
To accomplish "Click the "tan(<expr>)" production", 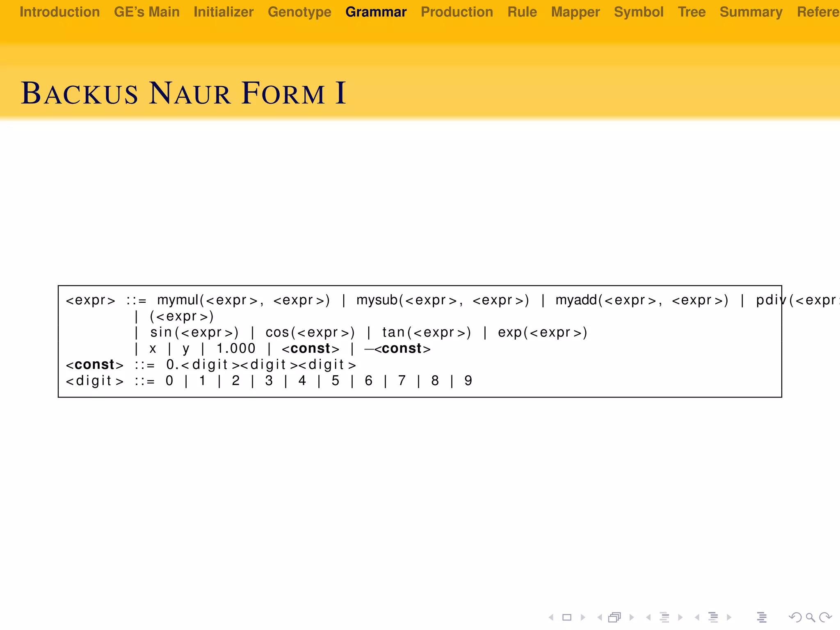I will tap(427, 332).
